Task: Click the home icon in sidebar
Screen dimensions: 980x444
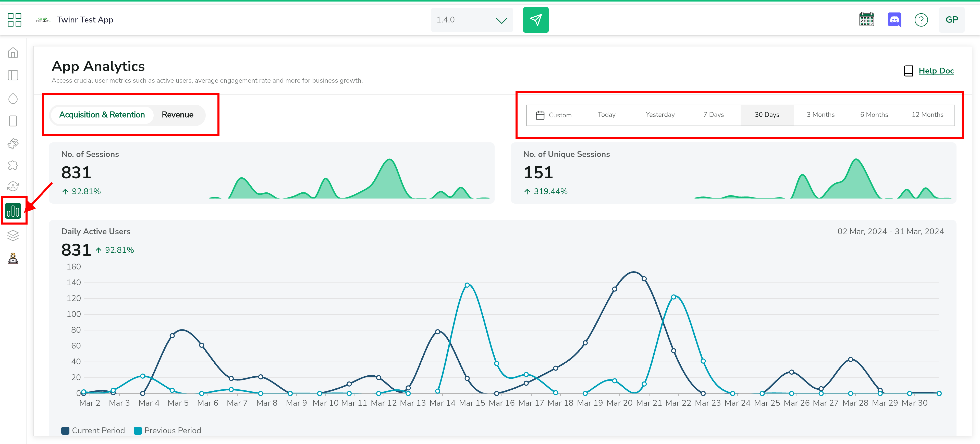Action: (13, 53)
